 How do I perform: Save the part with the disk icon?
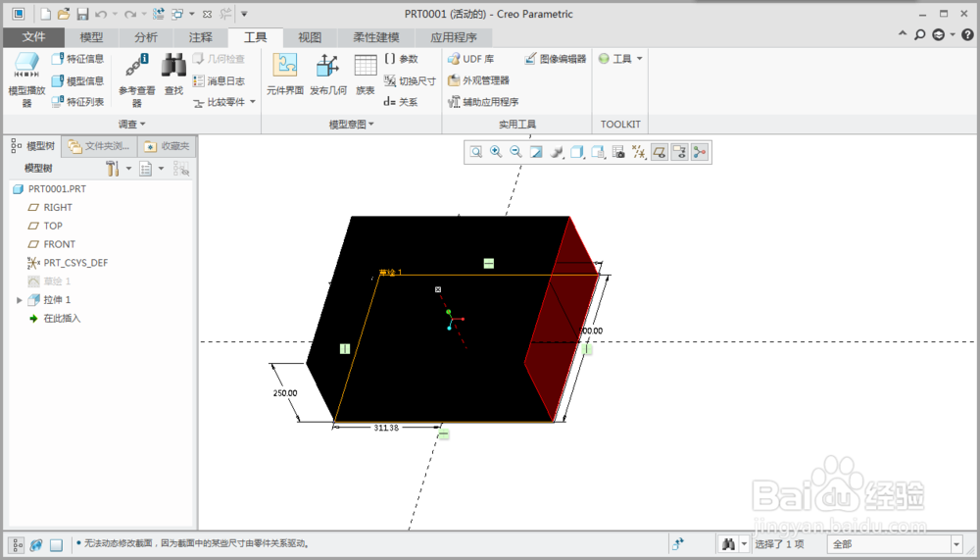click(x=82, y=14)
